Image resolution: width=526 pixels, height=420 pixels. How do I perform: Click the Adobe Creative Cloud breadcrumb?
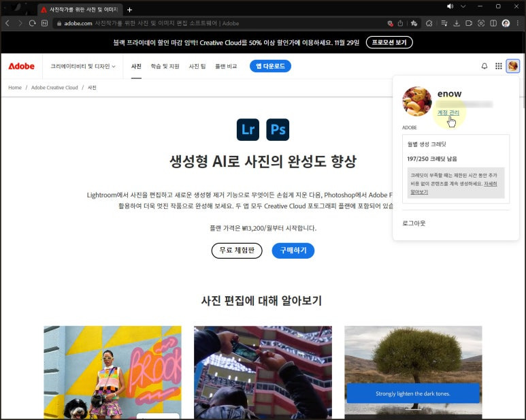tap(54, 88)
